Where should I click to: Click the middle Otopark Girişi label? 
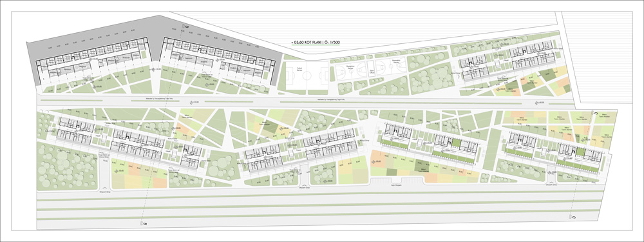tap(305, 188)
